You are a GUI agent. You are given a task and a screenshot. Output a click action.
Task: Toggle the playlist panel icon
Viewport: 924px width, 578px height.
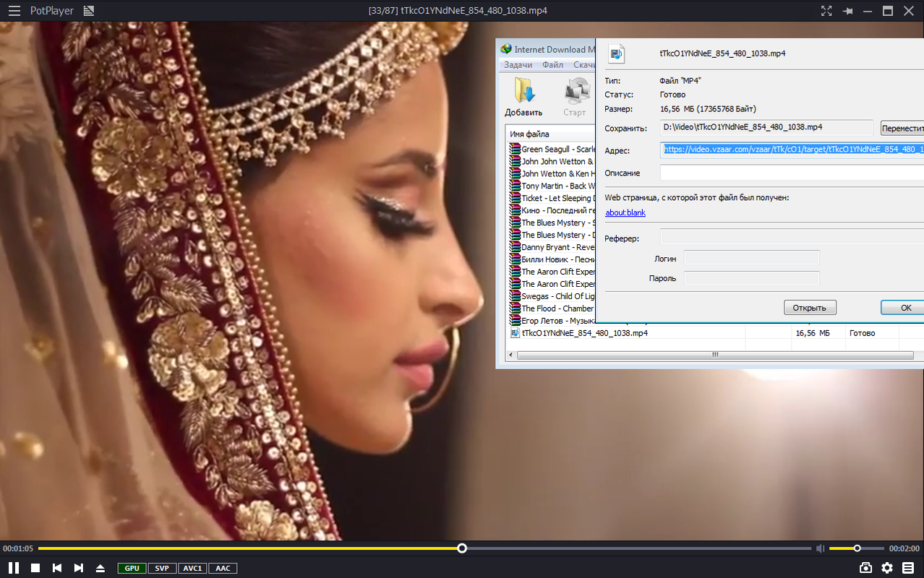(x=908, y=568)
